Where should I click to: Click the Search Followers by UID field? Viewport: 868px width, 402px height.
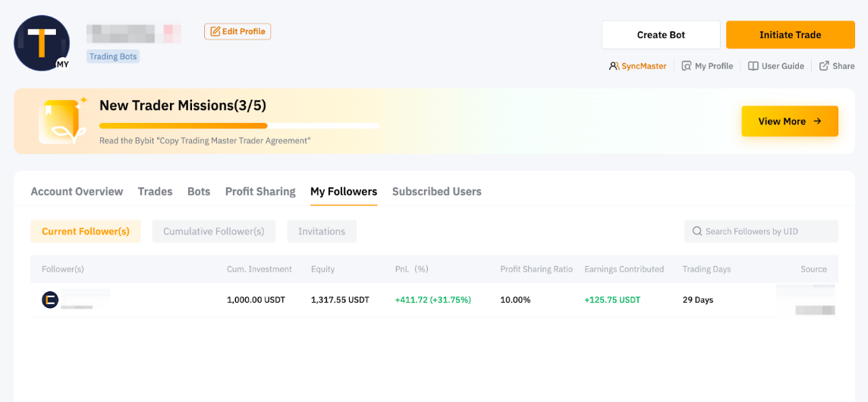[x=766, y=231]
